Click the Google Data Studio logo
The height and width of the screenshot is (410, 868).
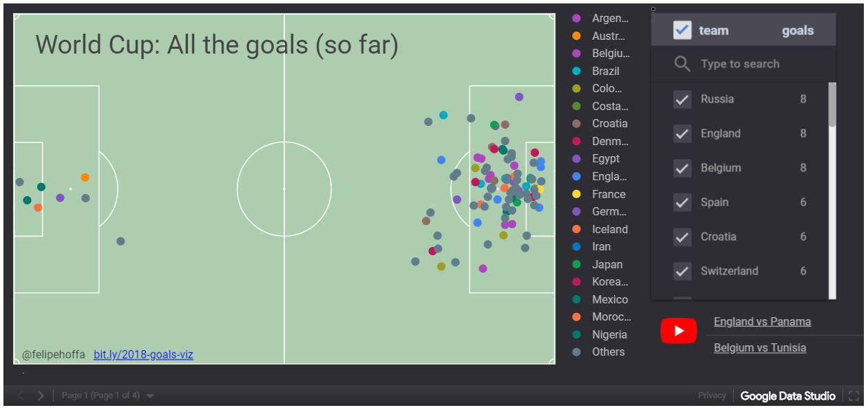[787, 396]
